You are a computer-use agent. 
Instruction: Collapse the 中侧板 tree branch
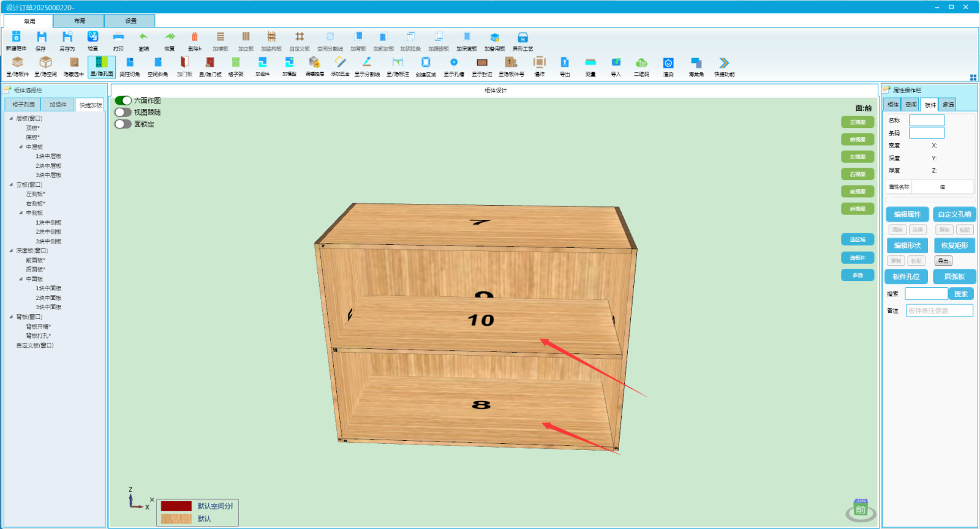pos(21,213)
